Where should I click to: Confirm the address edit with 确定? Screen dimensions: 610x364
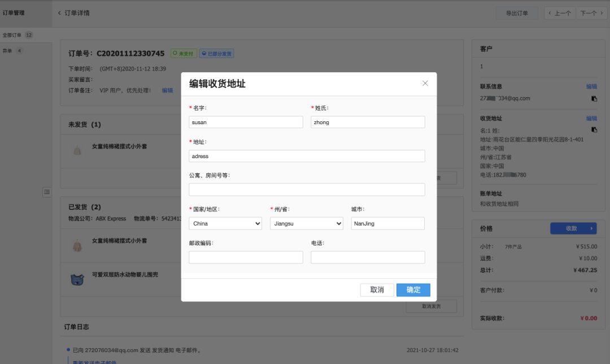tap(413, 290)
